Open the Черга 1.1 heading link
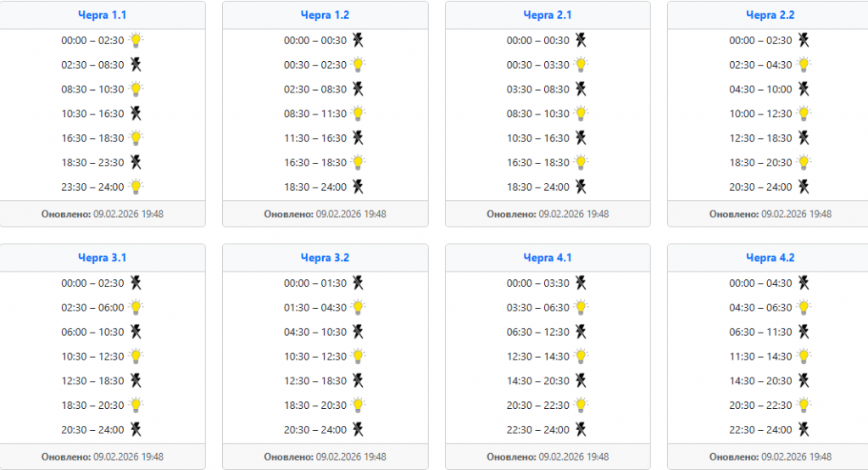Screen dimensions: 868x470 [x=103, y=15]
